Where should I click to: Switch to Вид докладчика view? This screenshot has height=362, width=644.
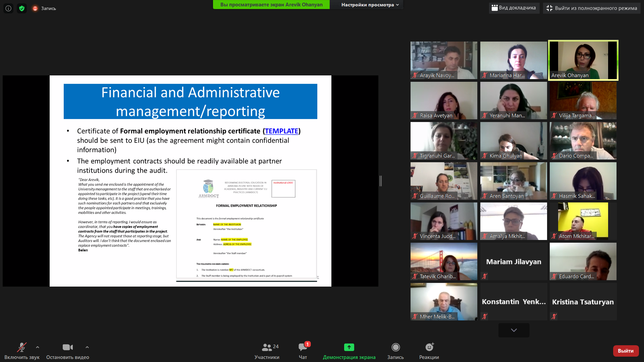coord(514,8)
